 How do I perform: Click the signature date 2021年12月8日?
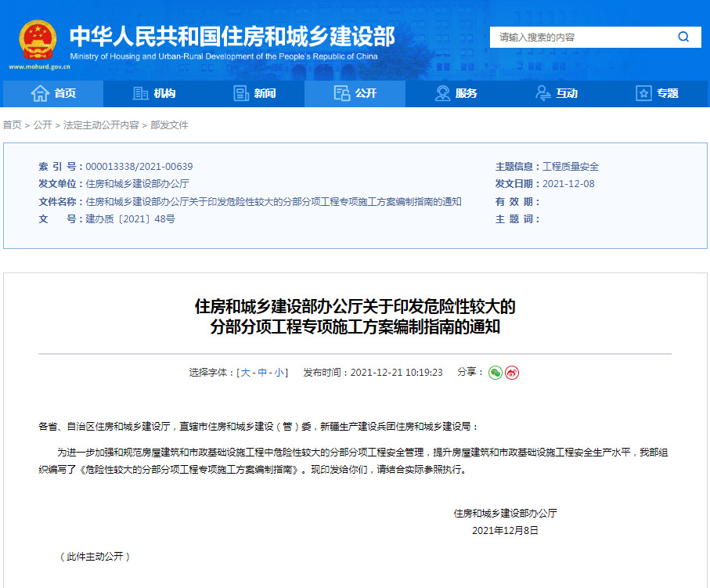coord(505,531)
